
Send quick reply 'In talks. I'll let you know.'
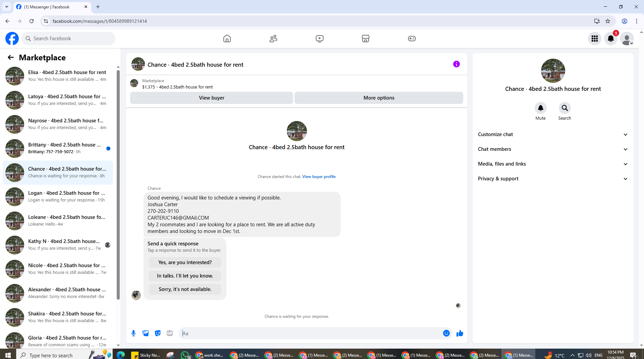click(x=185, y=276)
